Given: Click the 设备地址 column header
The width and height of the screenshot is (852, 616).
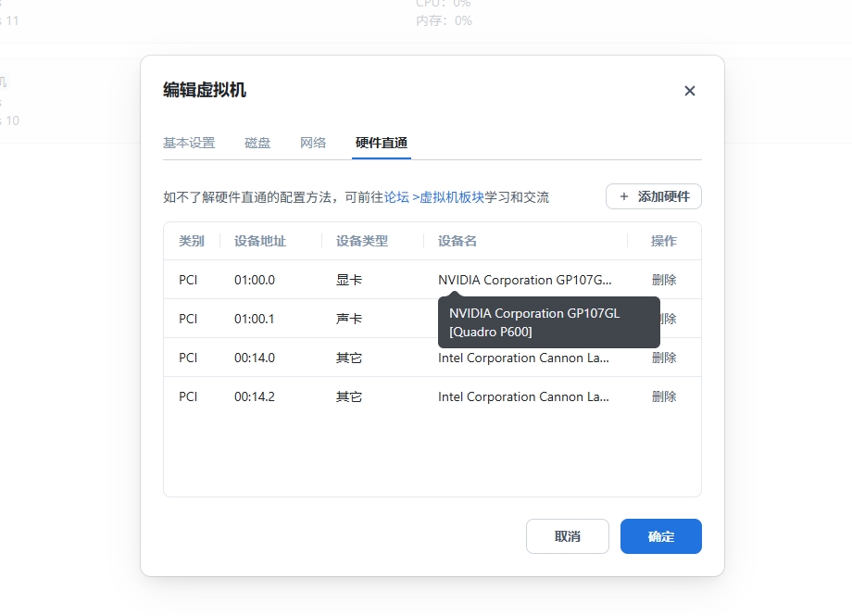Looking at the screenshot, I should [x=260, y=241].
